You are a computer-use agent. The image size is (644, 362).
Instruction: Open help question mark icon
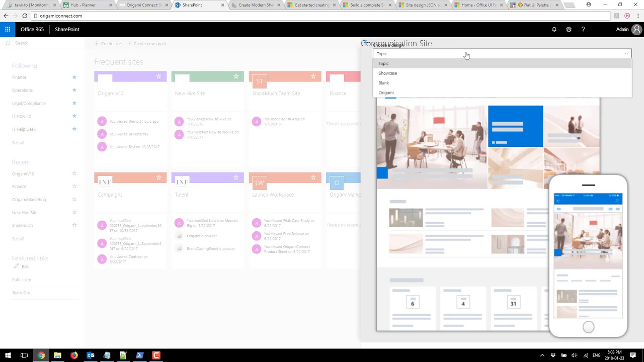pyautogui.click(x=583, y=29)
